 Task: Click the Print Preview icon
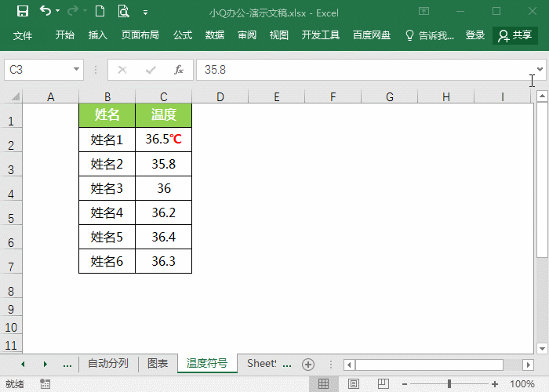tap(123, 11)
